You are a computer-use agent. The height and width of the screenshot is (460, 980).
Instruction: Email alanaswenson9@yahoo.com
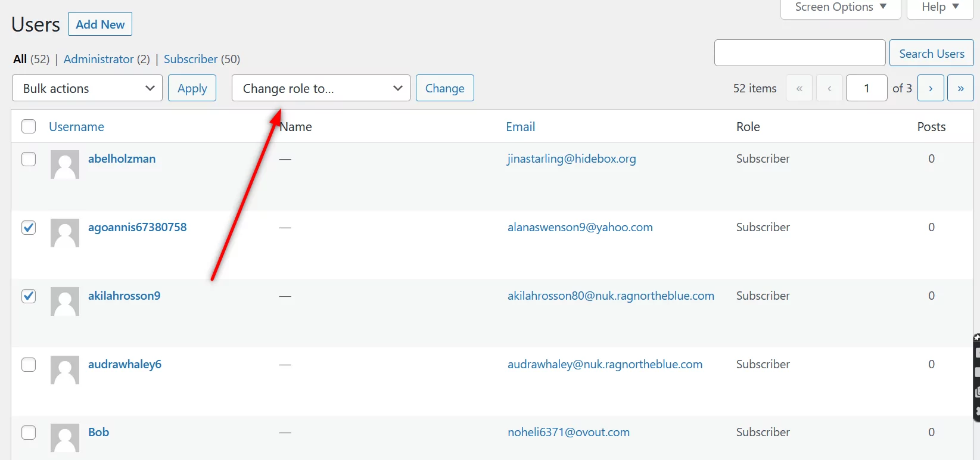pyautogui.click(x=580, y=227)
